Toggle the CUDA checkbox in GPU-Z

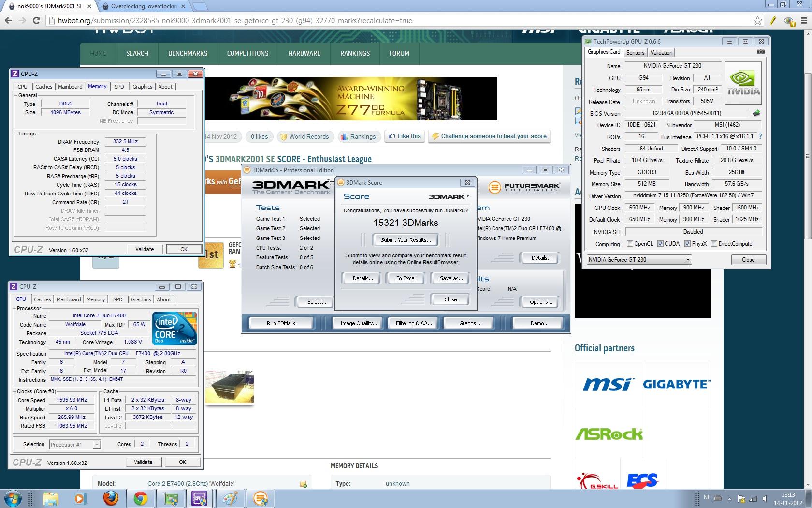(x=660, y=244)
